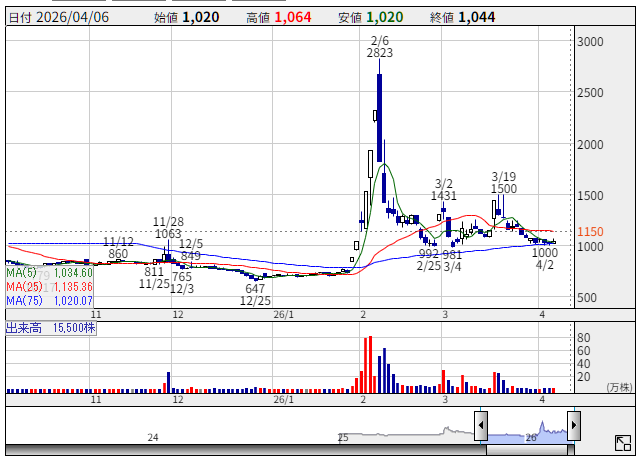
Task: Click the MA(75) legend entry
Action: (x=50, y=299)
